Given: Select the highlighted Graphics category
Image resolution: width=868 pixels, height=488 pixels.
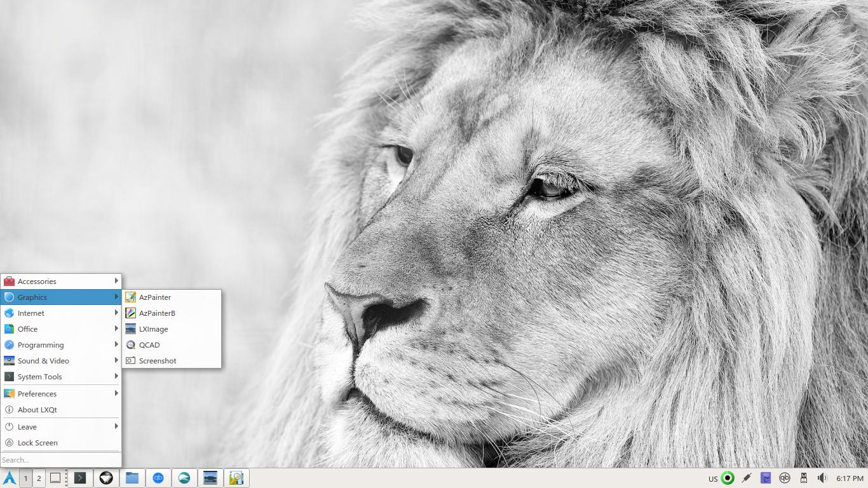Looking at the screenshot, I should click(x=61, y=297).
